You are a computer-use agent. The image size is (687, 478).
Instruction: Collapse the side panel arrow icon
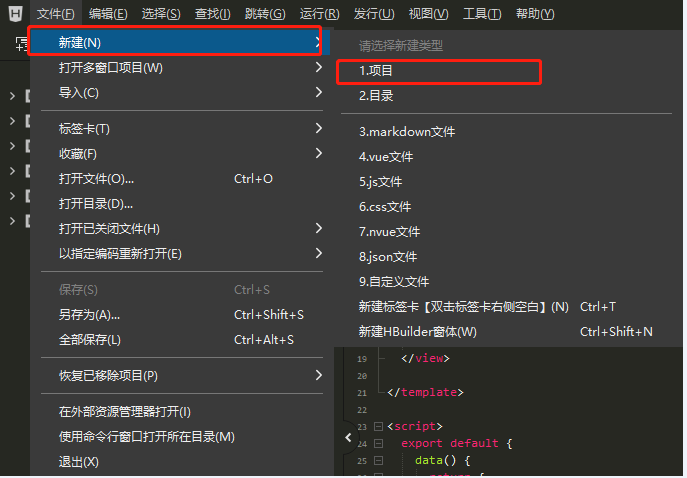(x=348, y=438)
